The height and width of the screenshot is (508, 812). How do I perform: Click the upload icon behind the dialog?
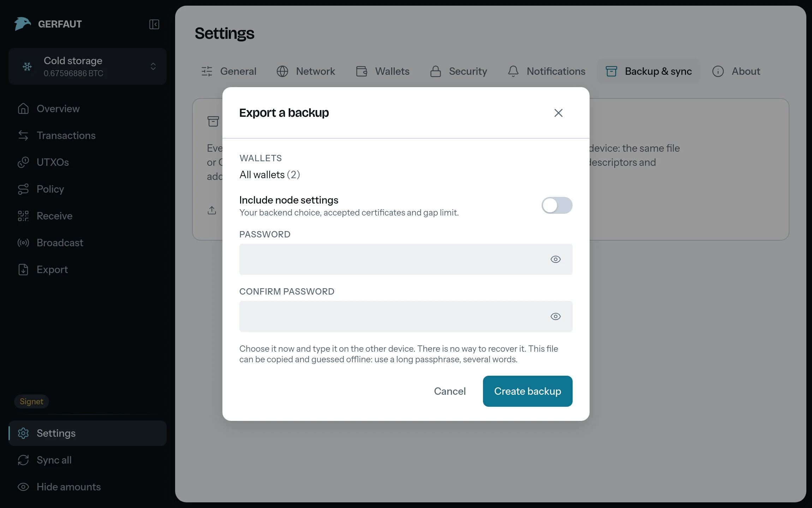212,210
